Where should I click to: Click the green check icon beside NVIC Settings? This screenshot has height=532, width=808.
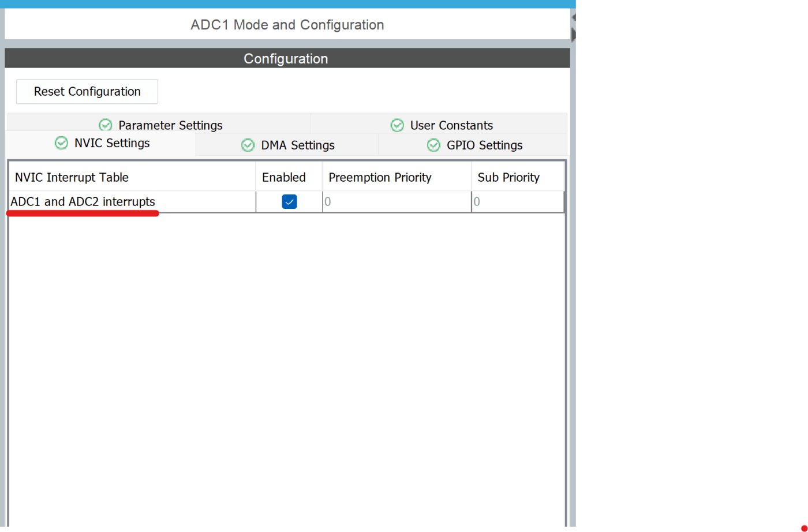coord(61,143)
